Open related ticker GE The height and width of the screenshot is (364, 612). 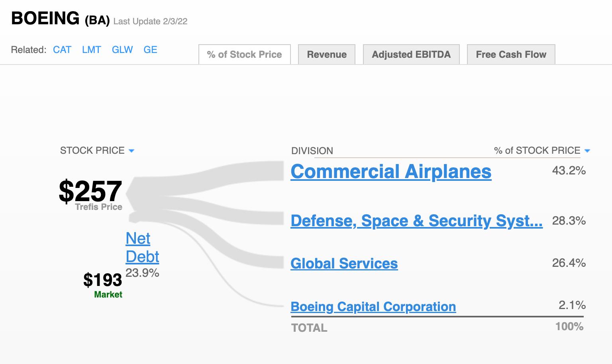point(150,50)
